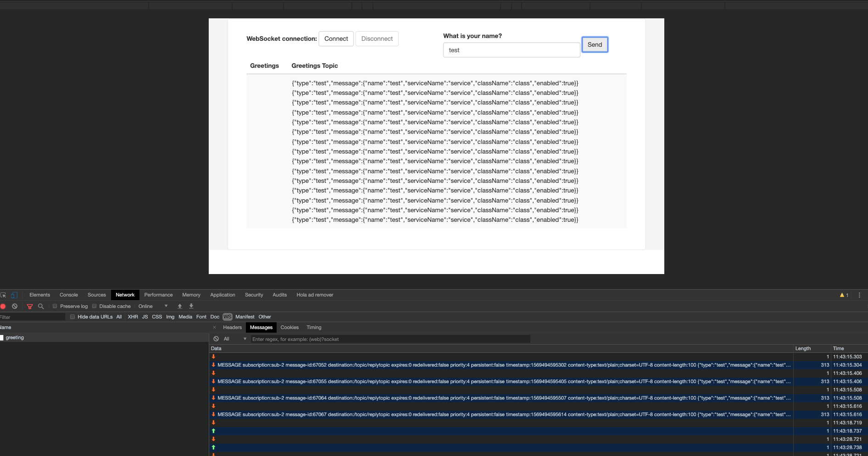Click the import HAR file icon
Image resolution: width=868 pixels, height=456 pixels.
point(180,306)
